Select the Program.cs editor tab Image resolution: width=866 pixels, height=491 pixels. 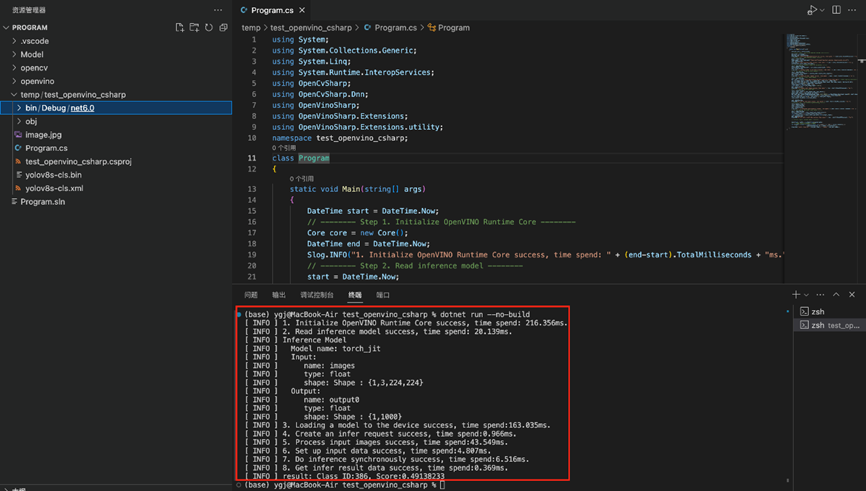pyautogui.click(x=272, y=10)
